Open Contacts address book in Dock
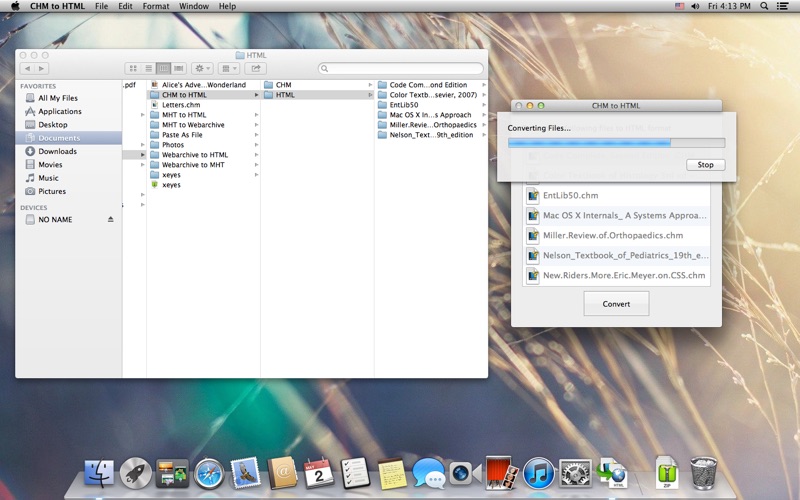 point(282,473)
